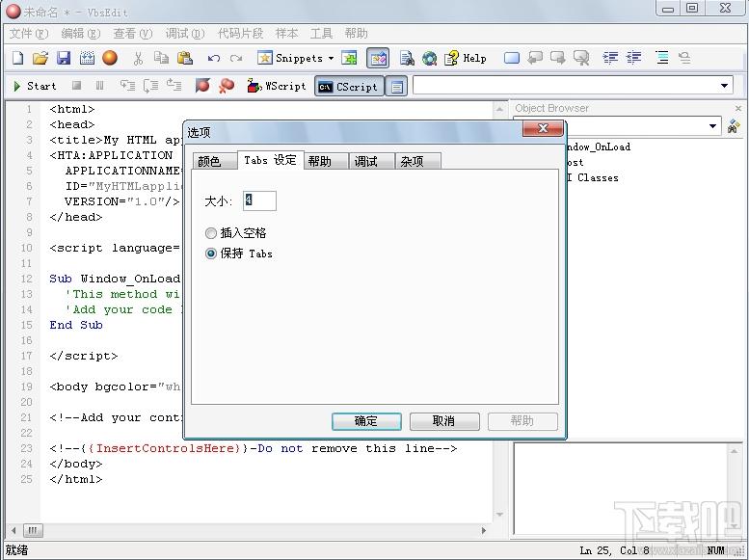Confirm with the 确定 button
The image size is (749, 560).
366,421
